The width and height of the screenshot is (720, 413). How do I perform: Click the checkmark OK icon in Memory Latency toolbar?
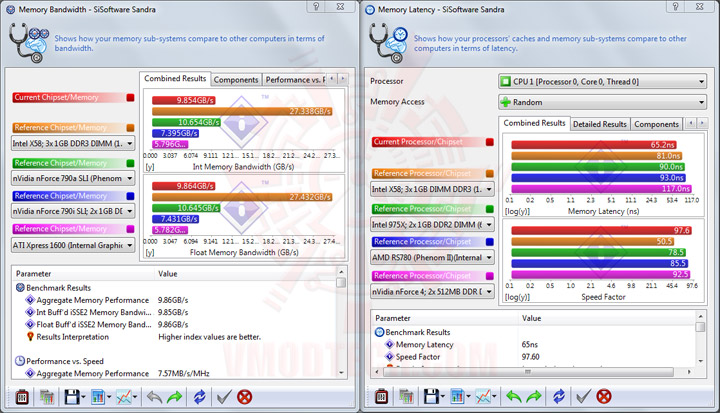pyautogui.click(x=583, y=396)
